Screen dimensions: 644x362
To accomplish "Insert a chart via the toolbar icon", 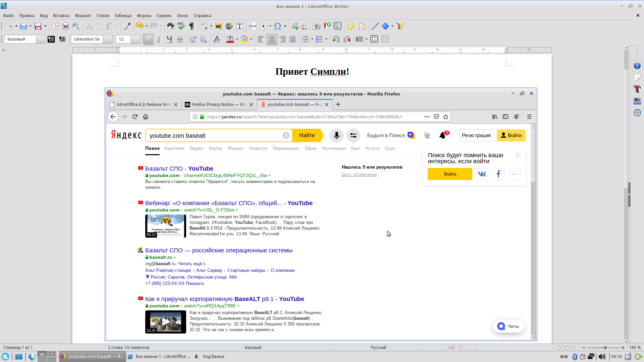I will click(x=229, y=26).
